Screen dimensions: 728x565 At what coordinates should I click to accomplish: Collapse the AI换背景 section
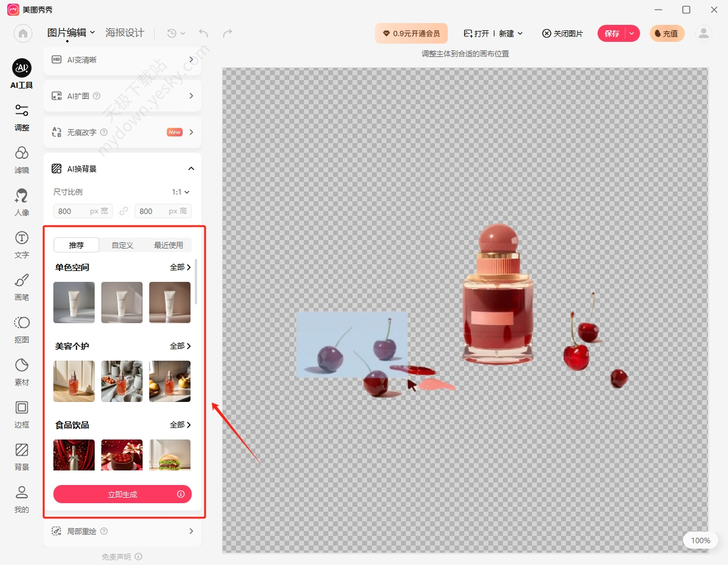tap(191, 169)
